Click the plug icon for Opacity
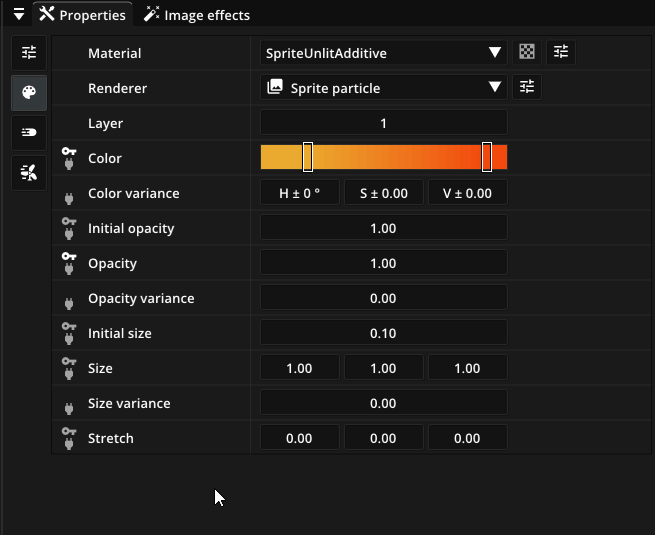 click(x=69, y=269)
